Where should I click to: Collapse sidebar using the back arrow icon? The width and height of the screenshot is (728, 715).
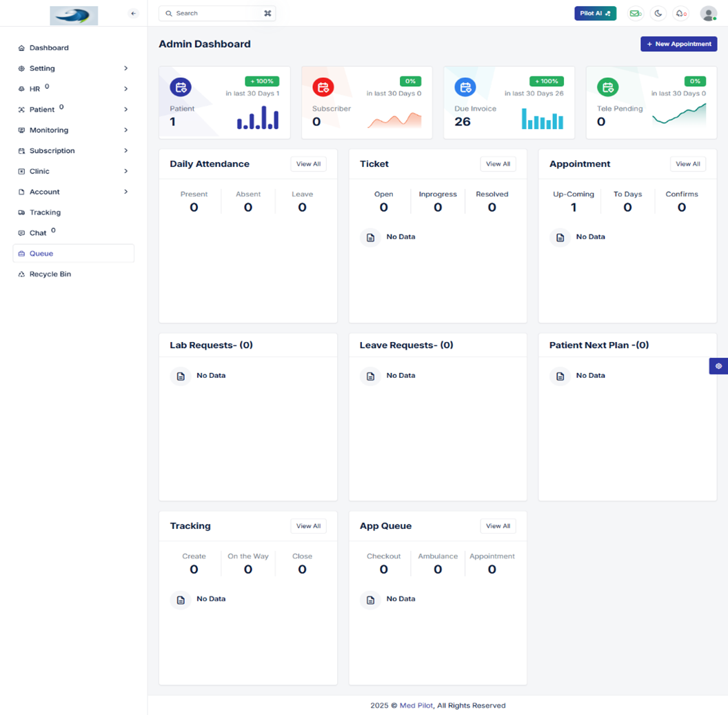tap(134, 13)
